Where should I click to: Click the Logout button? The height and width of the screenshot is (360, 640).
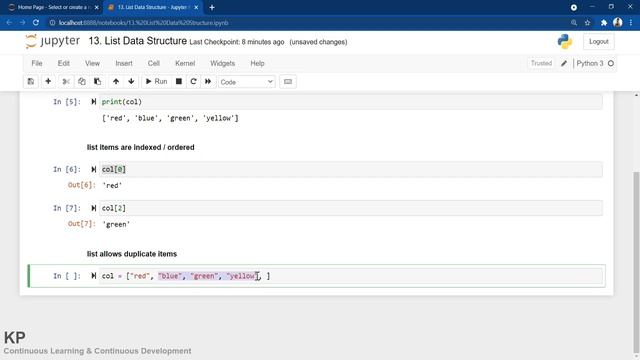pyautogui.click(x=598, y=42)
